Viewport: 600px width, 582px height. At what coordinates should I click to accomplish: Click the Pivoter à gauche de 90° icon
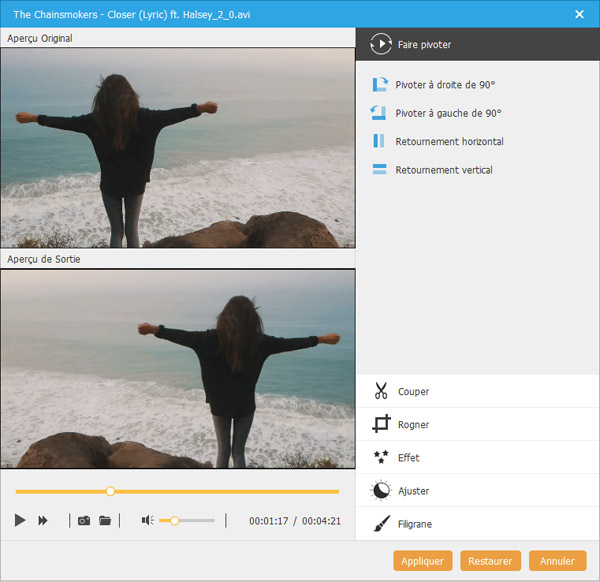380,113
